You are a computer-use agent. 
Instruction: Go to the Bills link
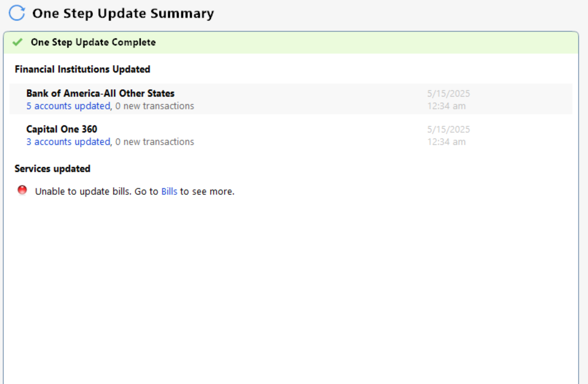[169, 192]
